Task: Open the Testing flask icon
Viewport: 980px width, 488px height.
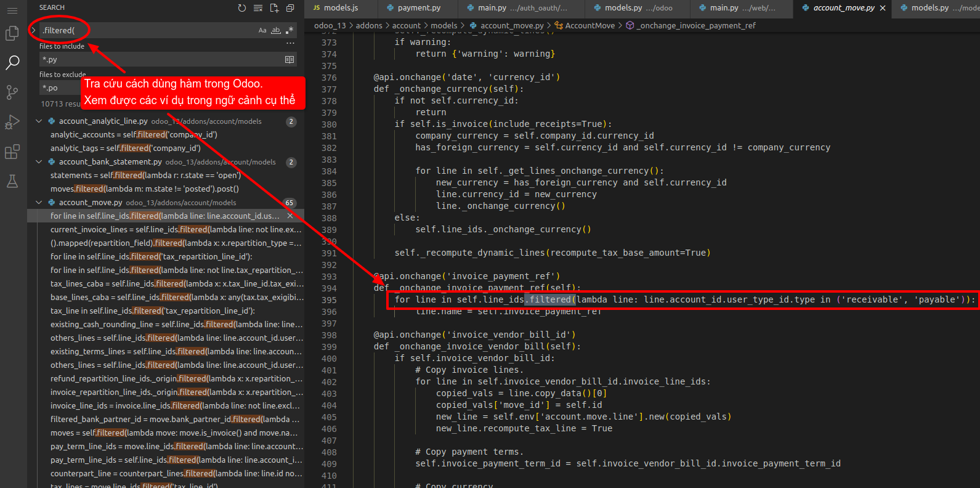Action: pyautogui.click(x=12, y=181)
